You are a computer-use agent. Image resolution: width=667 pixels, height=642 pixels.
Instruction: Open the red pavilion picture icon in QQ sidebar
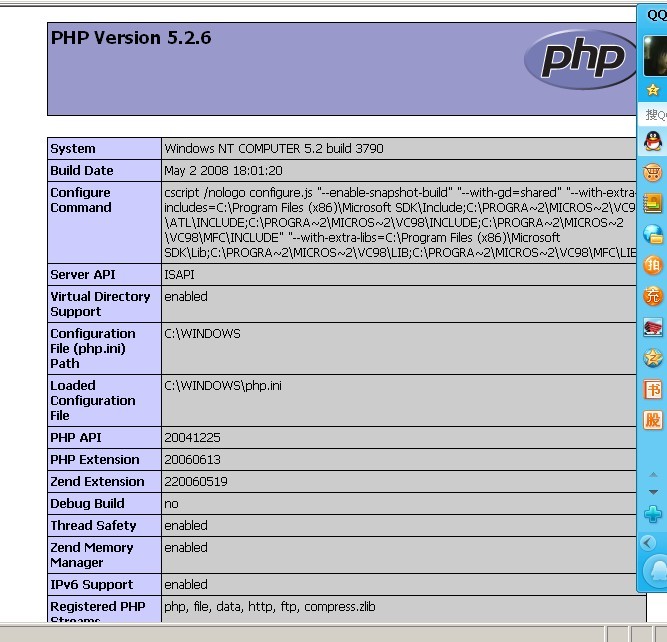click(653, 327)
